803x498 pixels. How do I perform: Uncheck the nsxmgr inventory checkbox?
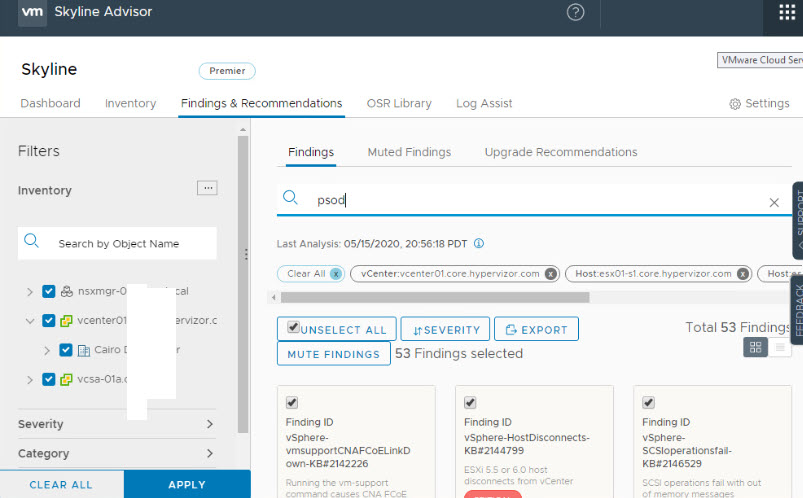(x=49, y=291)
